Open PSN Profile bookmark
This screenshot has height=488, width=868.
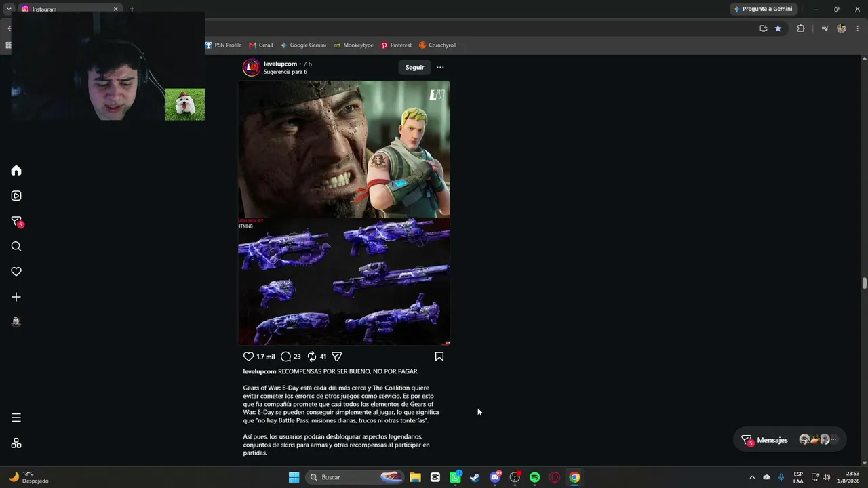[x=223, y=45]
